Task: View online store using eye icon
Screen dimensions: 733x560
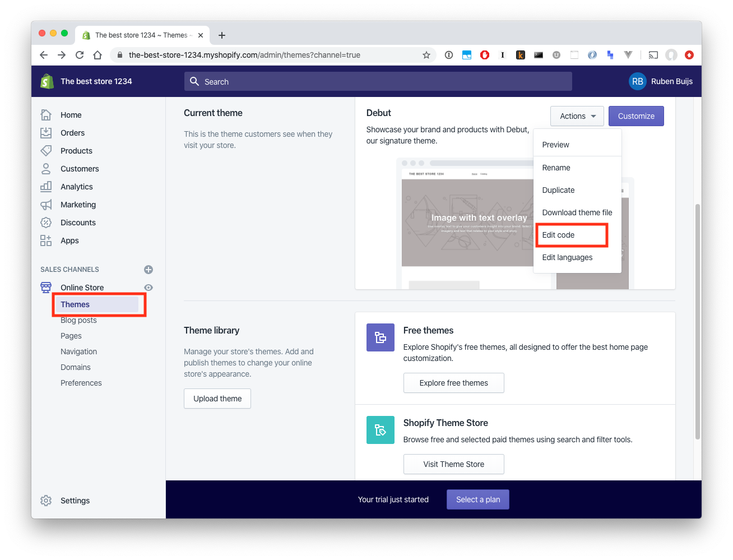Action: tap(149, 288)
